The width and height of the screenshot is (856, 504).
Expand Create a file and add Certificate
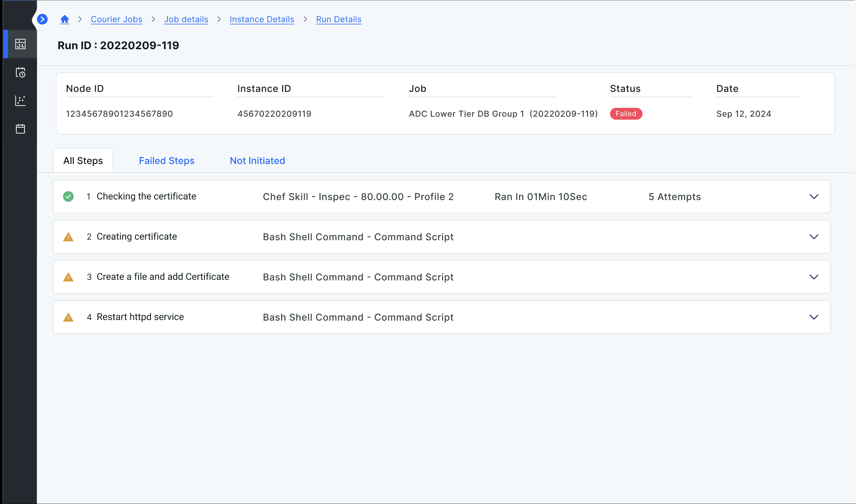pyautogui.click(x=813, y=277)
